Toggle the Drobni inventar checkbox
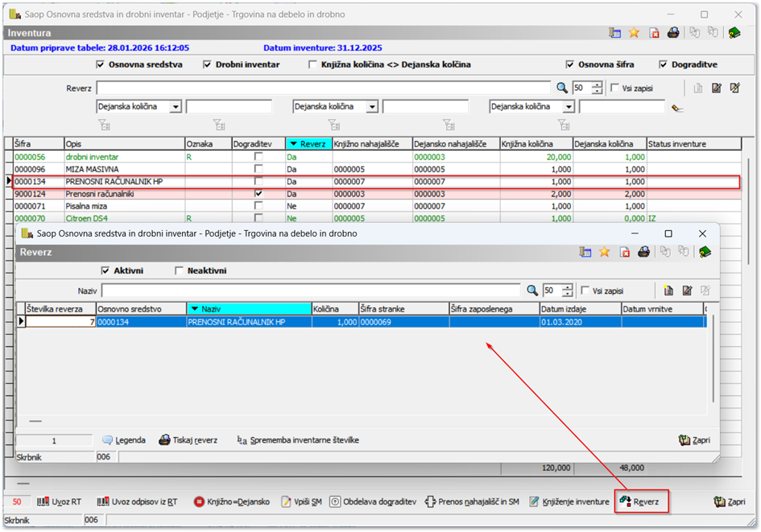The height and width of the screenshot is (532, 761). point(207,64)
